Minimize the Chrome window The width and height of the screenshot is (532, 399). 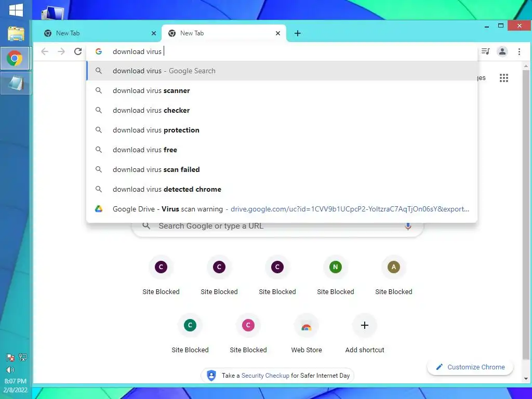(487, 26)
